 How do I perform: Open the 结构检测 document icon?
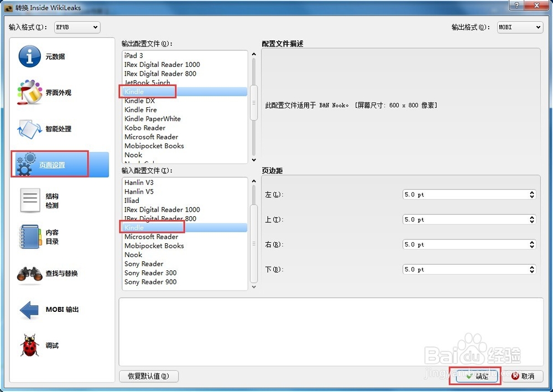30,201
